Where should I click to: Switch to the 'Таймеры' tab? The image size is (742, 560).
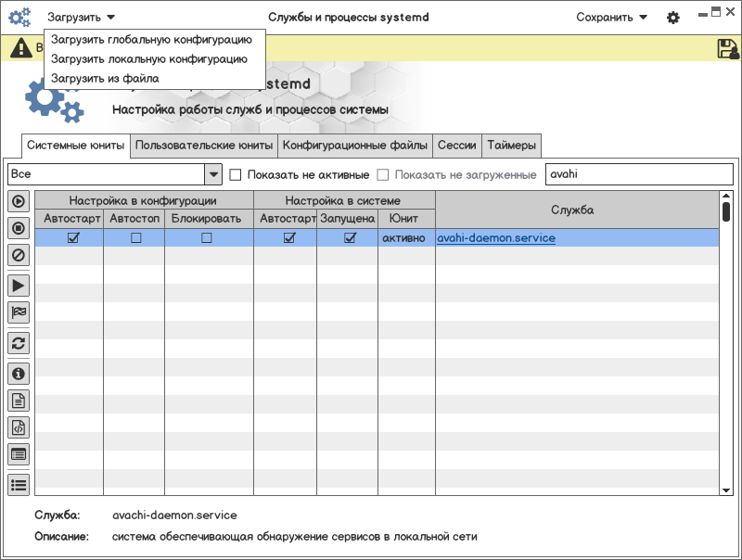511,146
